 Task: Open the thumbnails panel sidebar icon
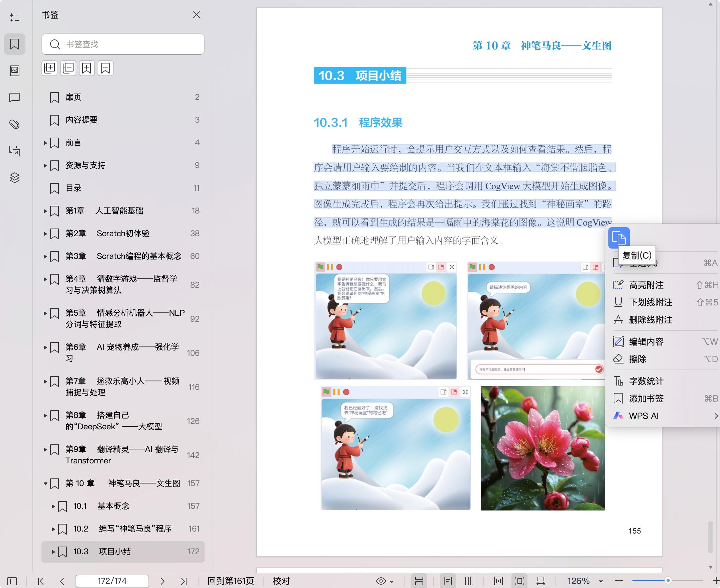(15, 70)
